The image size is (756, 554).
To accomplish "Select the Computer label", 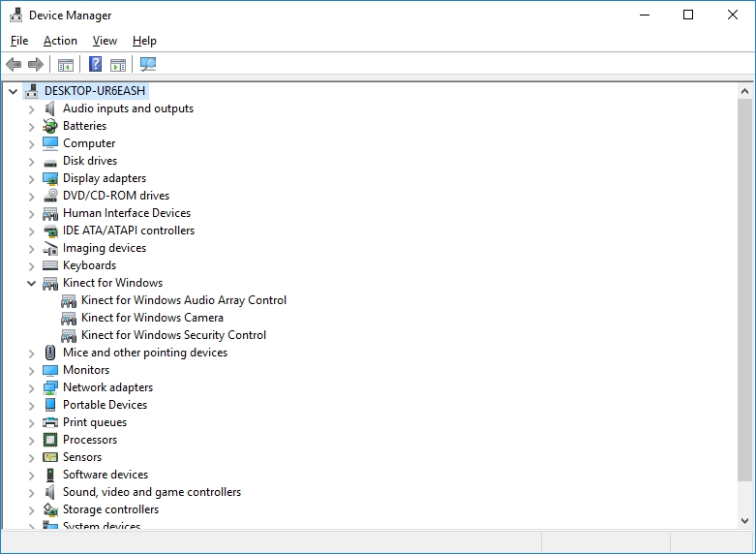I will [89, 143].
